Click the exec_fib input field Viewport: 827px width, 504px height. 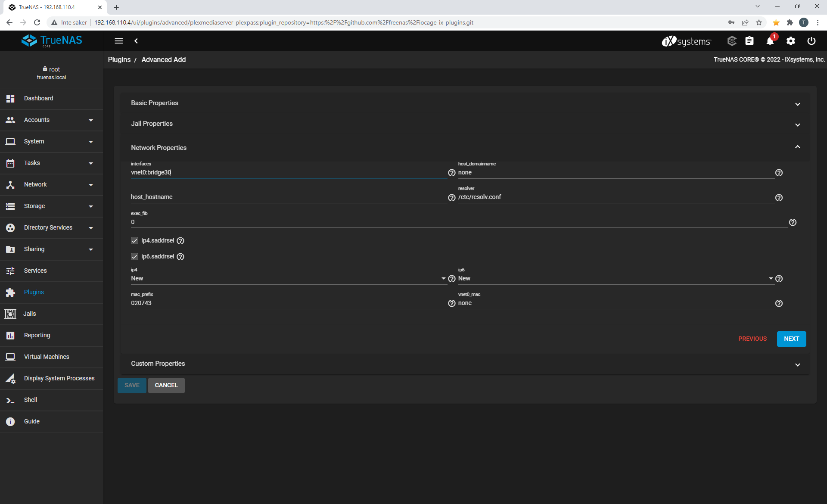point(459,222)
